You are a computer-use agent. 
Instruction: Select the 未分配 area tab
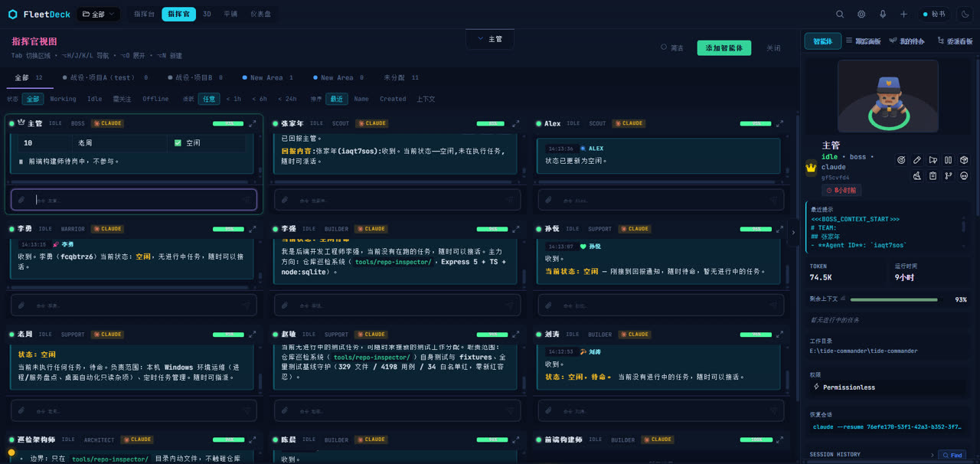tap(400, 77)
